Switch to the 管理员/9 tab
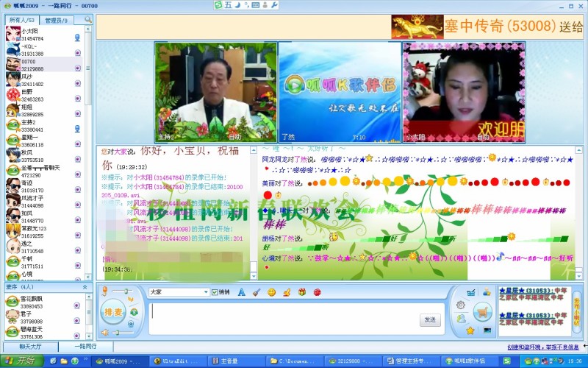 pos(57,21)
